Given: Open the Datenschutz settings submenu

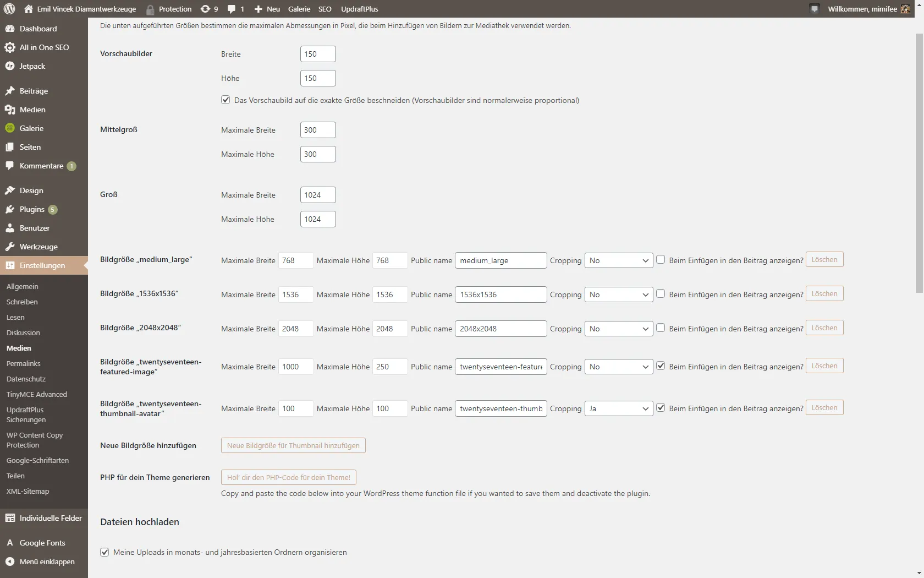Looking at the screenshot, I should click(x=26, y=379).
